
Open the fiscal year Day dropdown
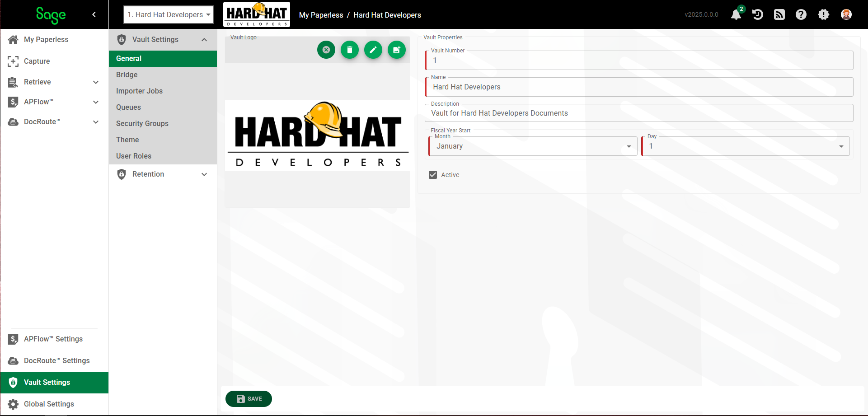(746, 146)
